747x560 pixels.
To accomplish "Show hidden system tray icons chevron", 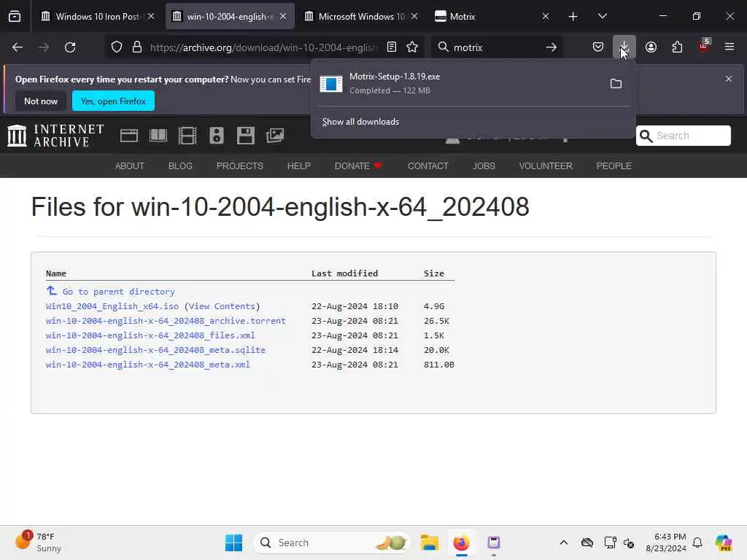I will coord(564,542).
